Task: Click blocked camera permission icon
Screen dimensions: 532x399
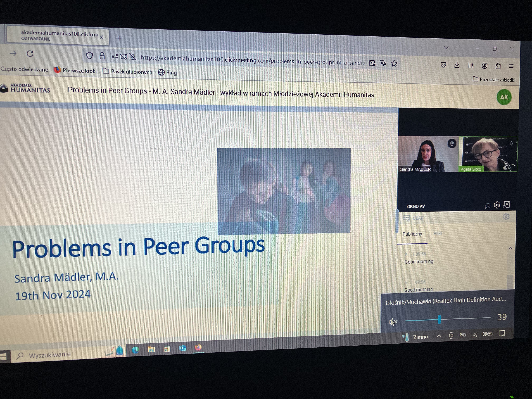Action: click(124, 56)
